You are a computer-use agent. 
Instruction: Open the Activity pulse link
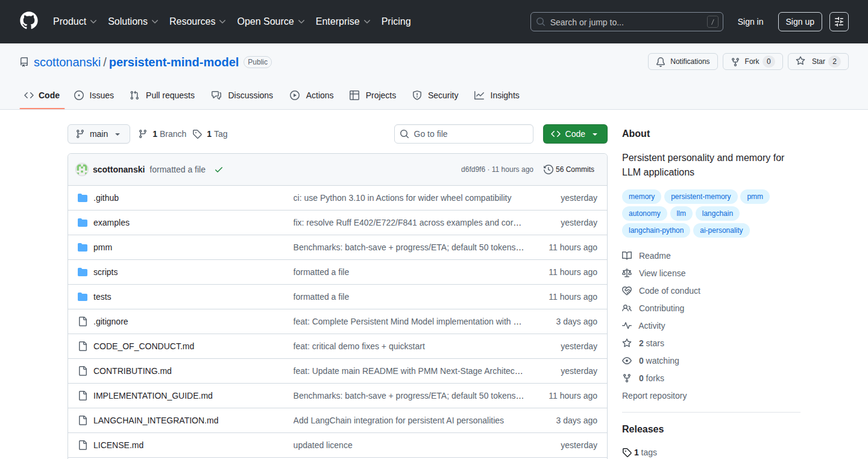(644, 326)
